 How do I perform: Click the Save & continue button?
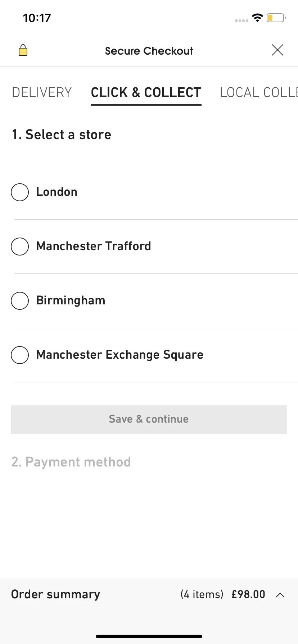(x=149, y=419)
